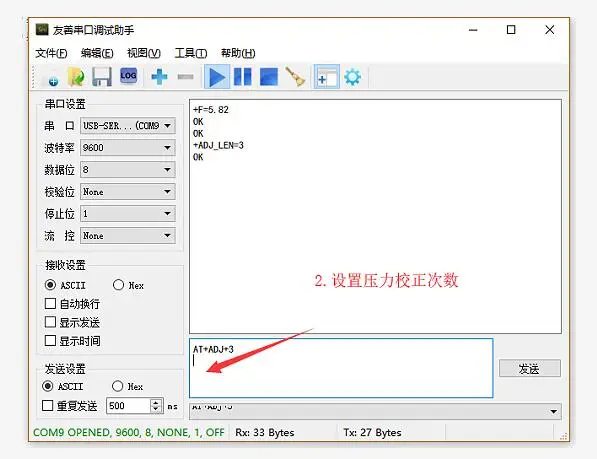Click the 500 ms interval input field
This screenshot has width=597, height=459.
[x=128, y=406]
